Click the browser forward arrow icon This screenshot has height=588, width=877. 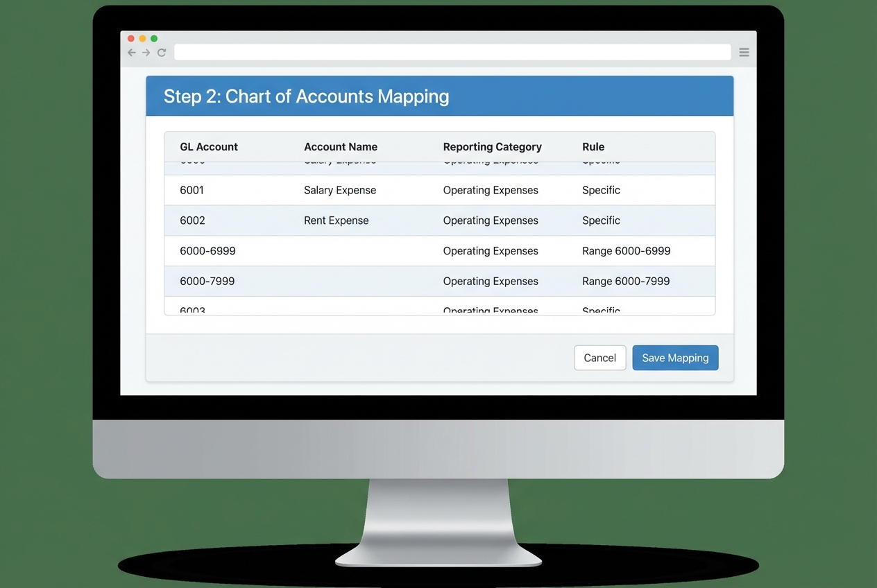tap(146, 52)
